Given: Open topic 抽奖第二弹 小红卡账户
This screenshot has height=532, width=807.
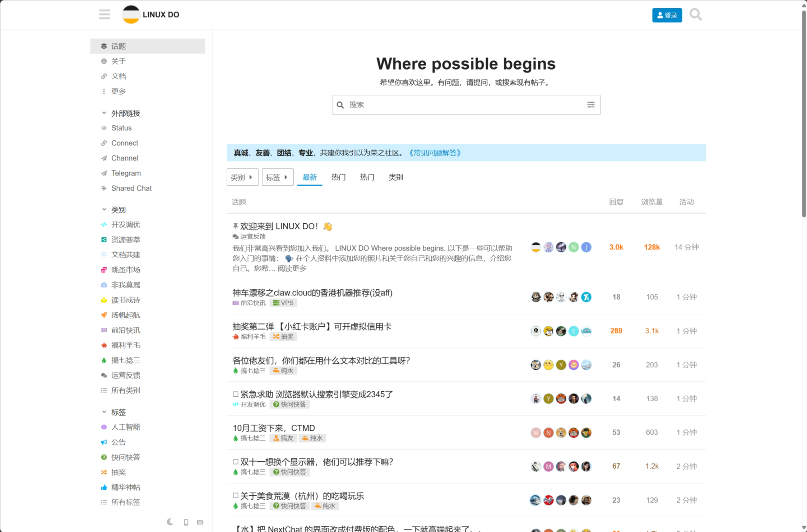Looking at the screenshot, I should 312,326.
